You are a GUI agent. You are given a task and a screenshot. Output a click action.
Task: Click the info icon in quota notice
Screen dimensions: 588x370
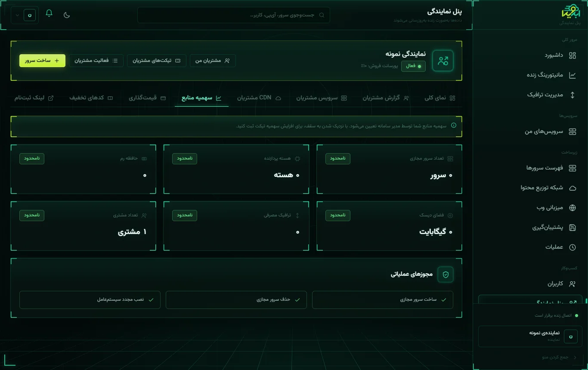pos(453,126)
